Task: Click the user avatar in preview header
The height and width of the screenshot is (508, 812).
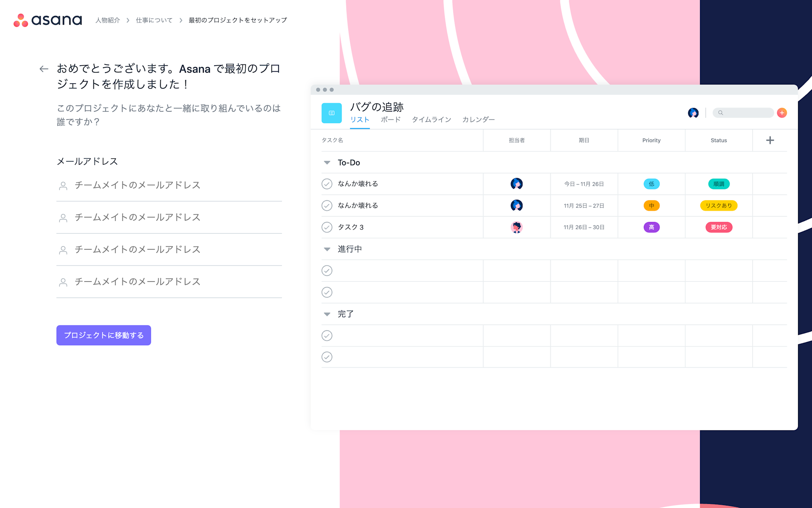Action: [x=693, y=113]
